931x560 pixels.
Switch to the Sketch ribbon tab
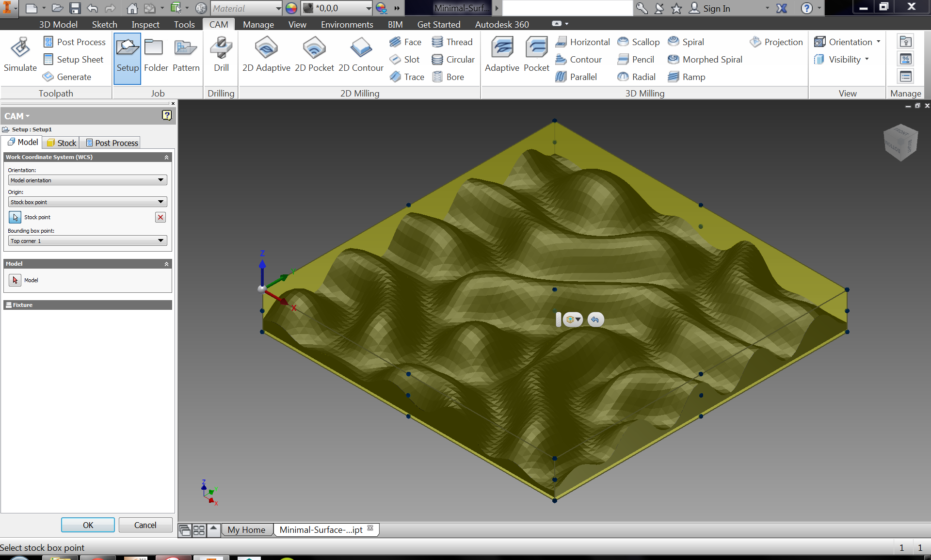[105, 24]
